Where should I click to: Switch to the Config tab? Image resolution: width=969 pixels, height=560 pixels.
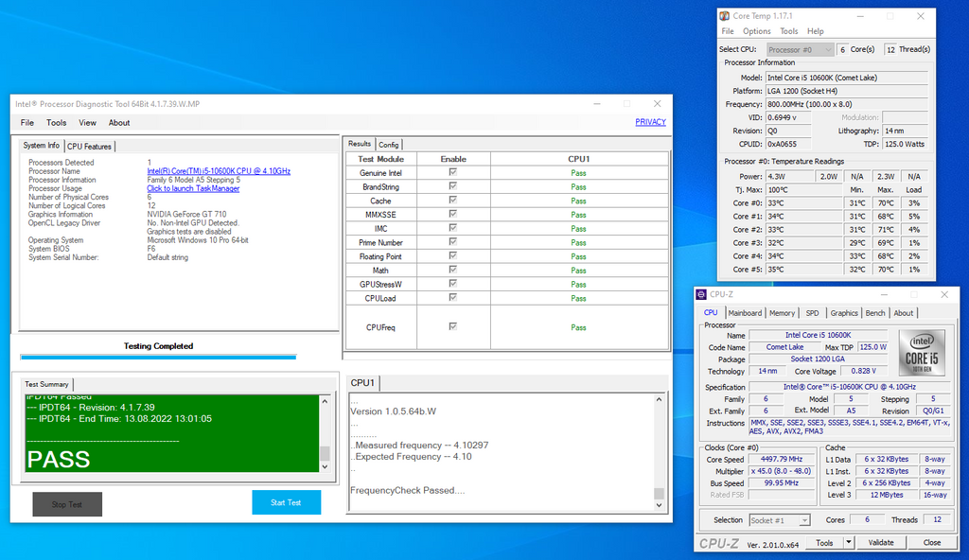click(x=388, y=145)
